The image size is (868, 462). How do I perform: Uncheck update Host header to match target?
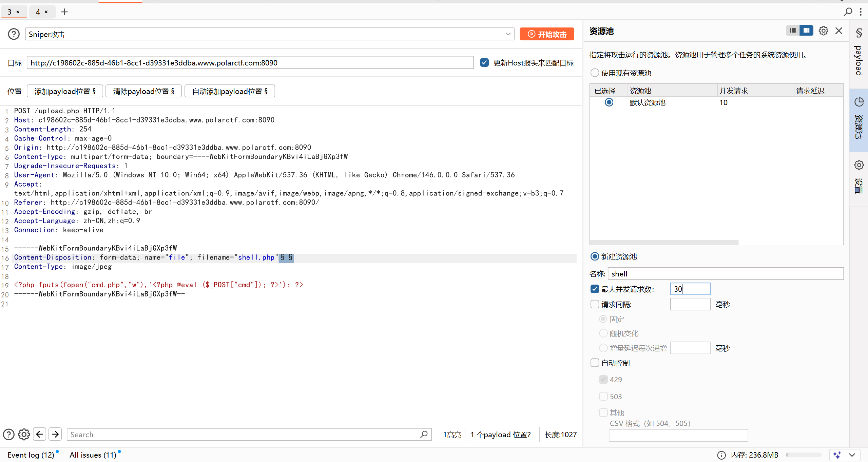point(484,63)
